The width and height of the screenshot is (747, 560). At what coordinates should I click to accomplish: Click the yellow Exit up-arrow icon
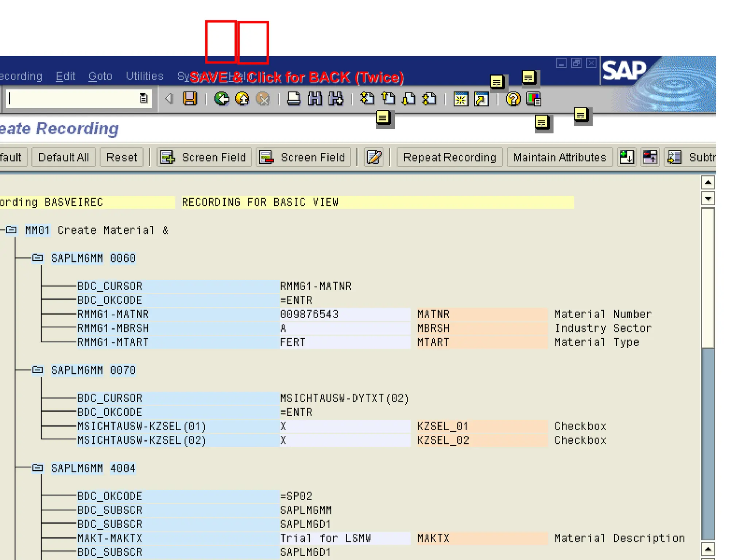pos(242,99)
